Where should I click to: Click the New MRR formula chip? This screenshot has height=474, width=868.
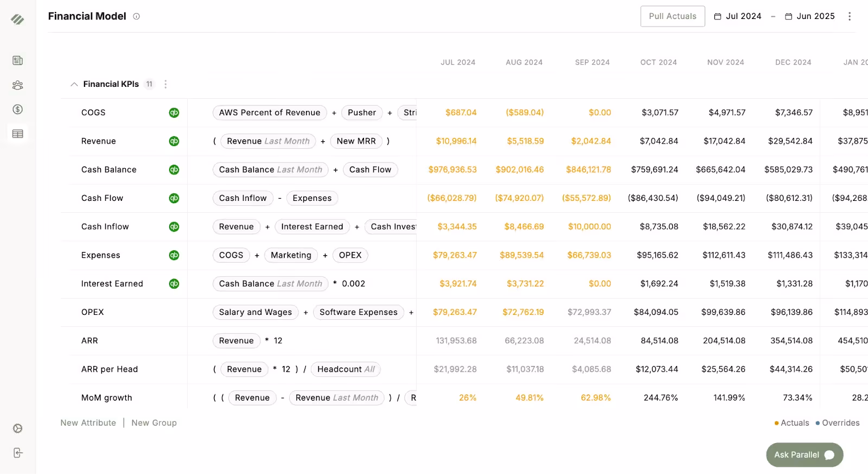pos(356,141)
